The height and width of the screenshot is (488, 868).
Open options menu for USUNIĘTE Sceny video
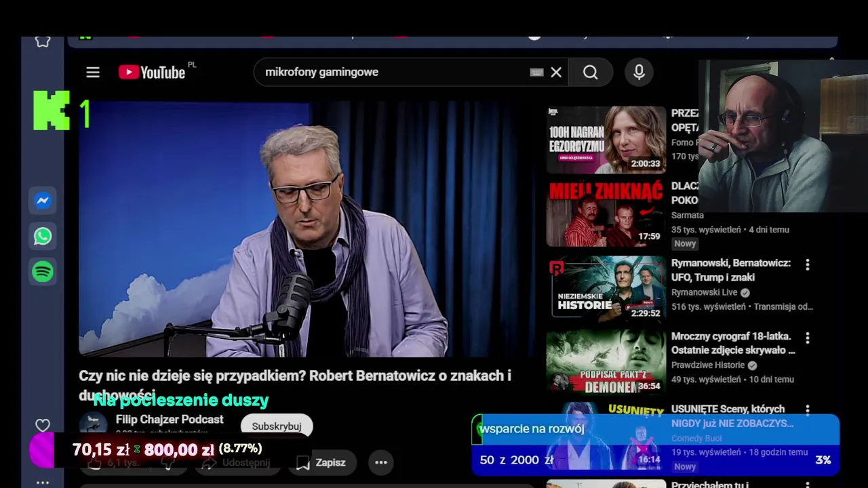pos(807,409)
